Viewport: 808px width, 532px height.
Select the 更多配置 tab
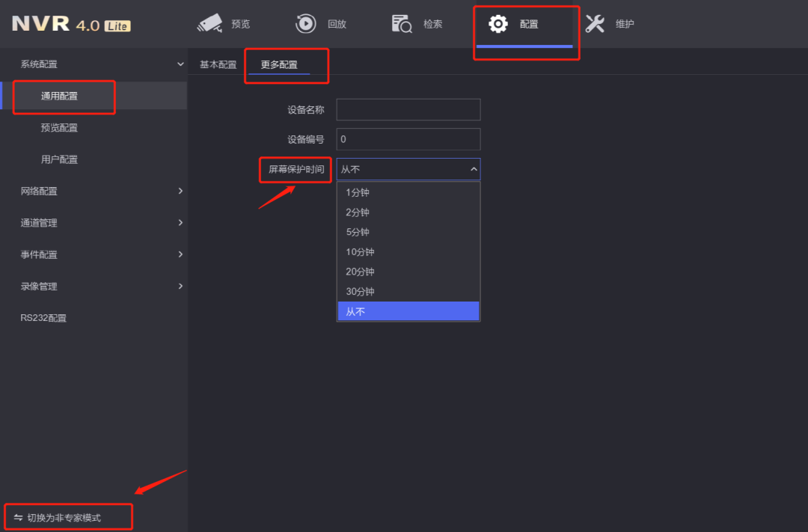pyautogui.click(x=279, y=65)
